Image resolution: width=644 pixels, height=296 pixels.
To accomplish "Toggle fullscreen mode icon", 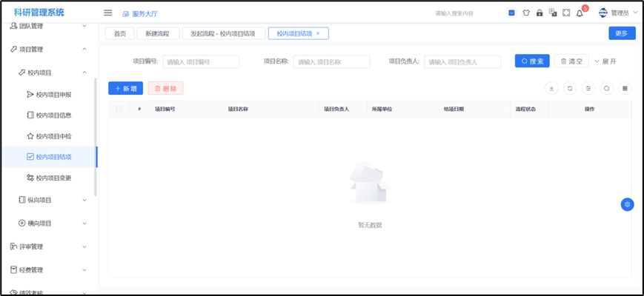I will (566, 13).
